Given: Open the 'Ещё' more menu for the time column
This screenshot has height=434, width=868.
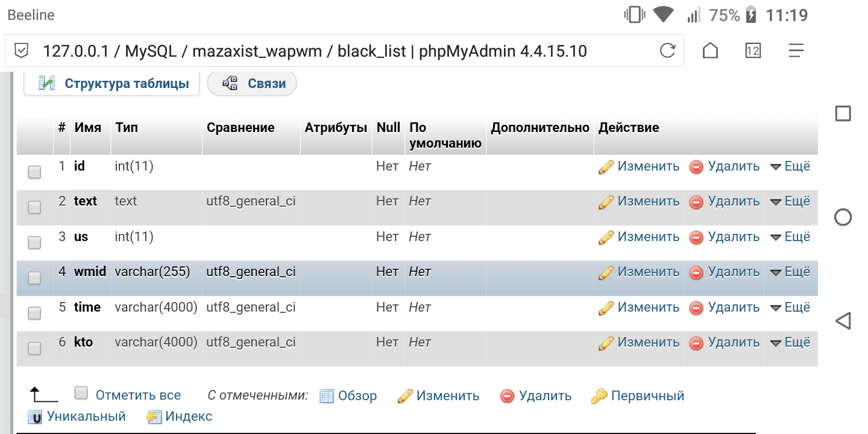Looking at the screenshot, I should pos(790,307).
